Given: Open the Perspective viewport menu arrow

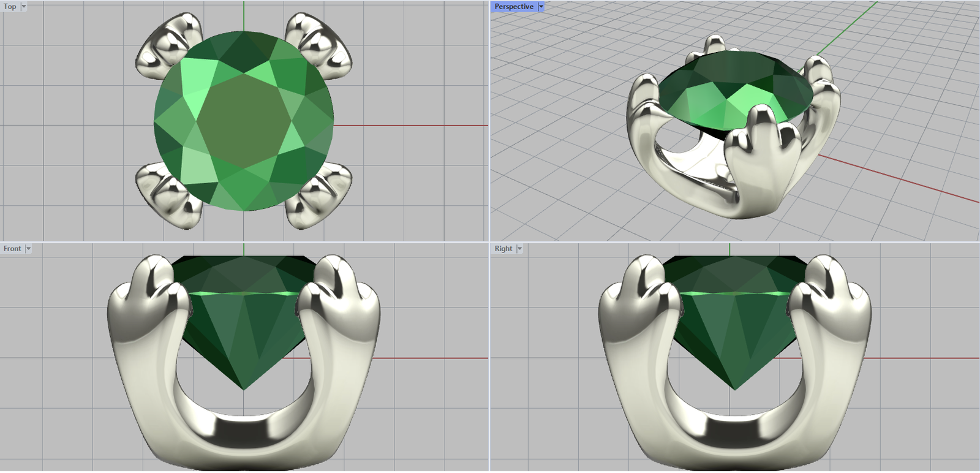Looking at the screenshot, I should pyautogui.click(x=541, y=7).
